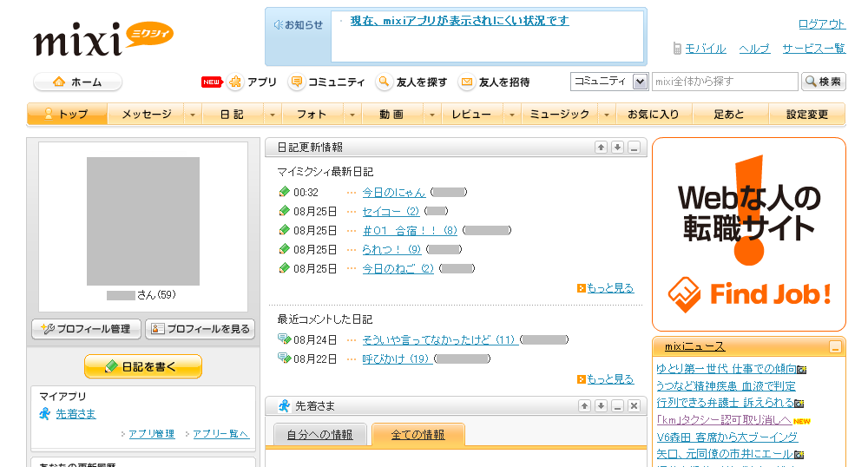Click the プロフィール管理 button
The height and width of the screenshot is (467, 868).
(87, 329)
